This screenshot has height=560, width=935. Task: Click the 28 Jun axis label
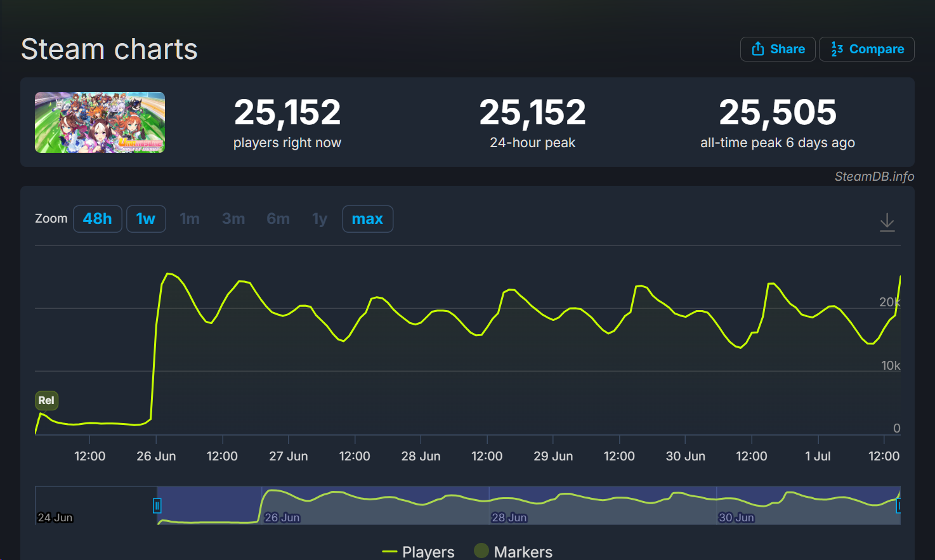coord(421,456)
